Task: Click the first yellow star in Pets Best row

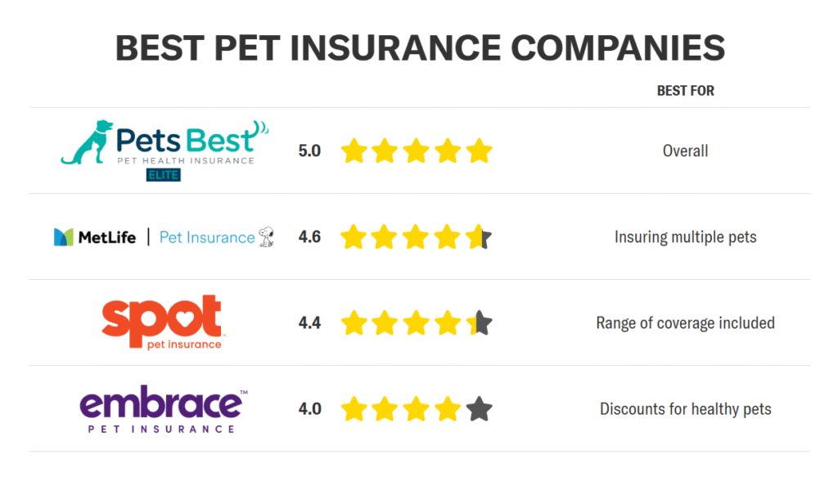Action: click(x=354, y=151)
